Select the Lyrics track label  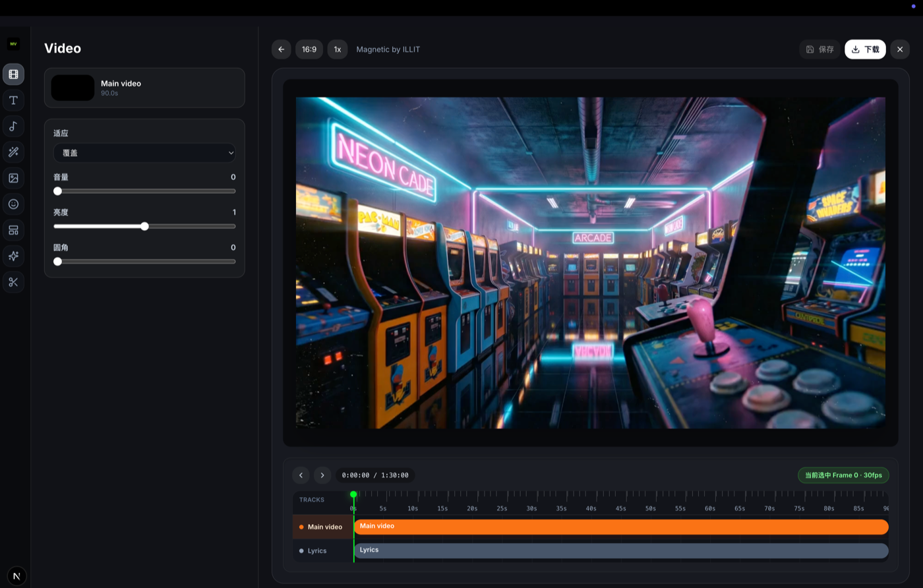323,551
